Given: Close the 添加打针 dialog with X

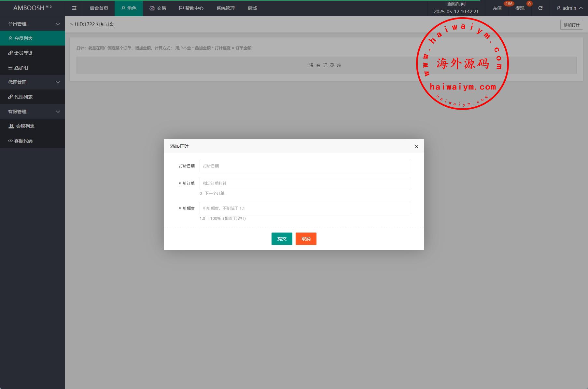Looking at the screenshot, I should click(x=416, y=146).
